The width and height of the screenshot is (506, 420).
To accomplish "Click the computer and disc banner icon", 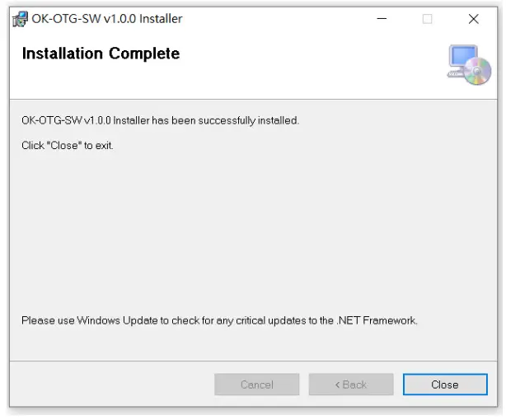I will click(x=468, y=65).
